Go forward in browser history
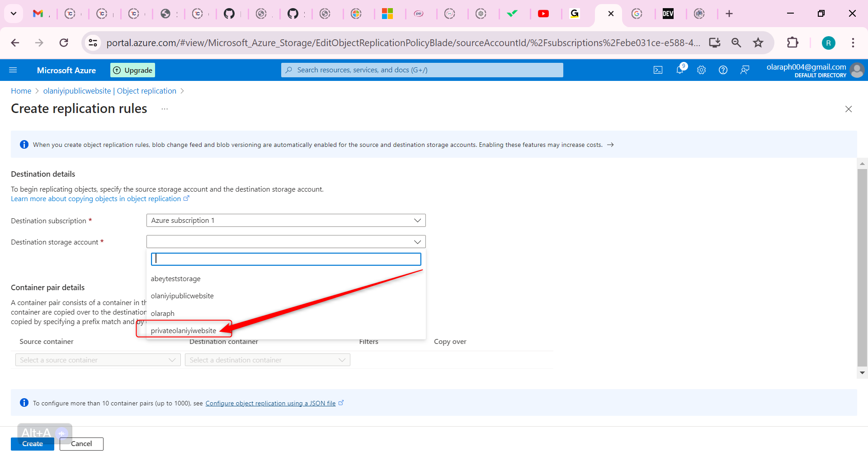Viewport: 868px width, 461px height. click(x=39, y=43)
